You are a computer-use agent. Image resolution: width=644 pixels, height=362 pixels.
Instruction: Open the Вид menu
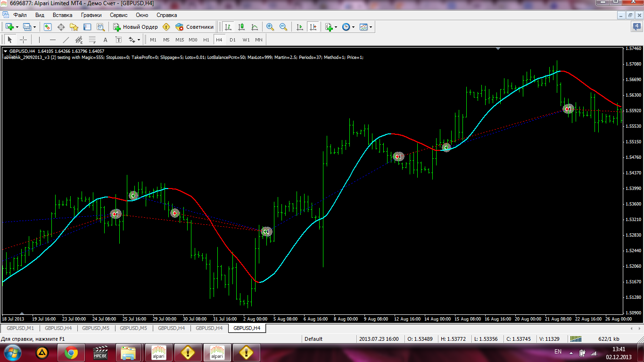(x=40, y=15)
